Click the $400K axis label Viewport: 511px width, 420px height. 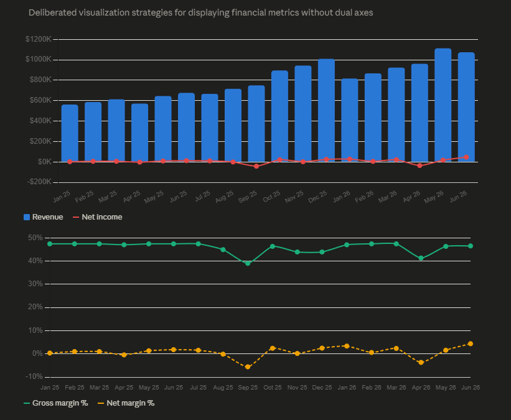(40, 121)
